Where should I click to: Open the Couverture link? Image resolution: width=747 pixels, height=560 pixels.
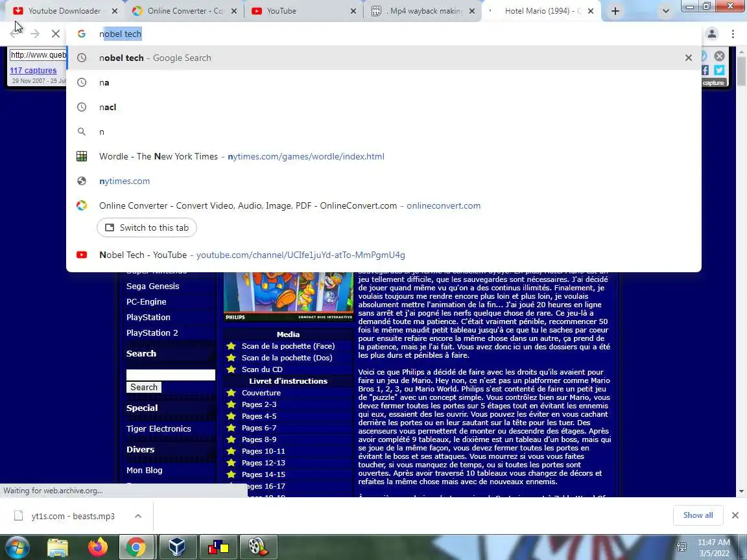point(261,393)
